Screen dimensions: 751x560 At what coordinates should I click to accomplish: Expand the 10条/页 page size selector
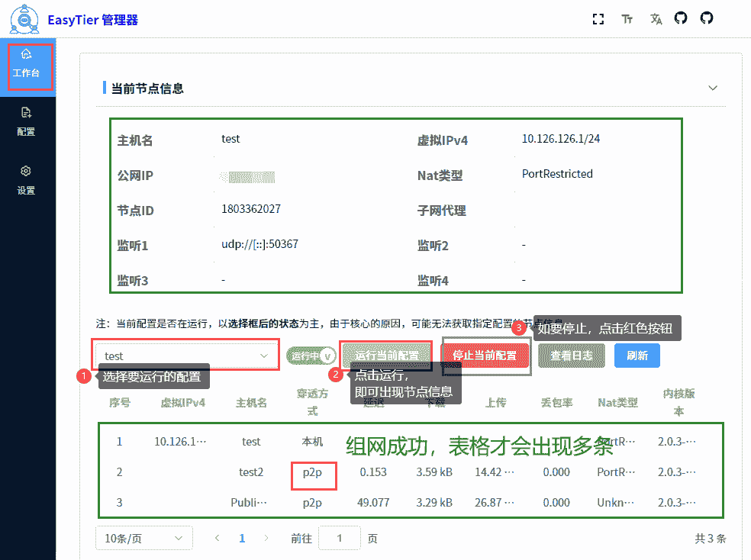(143, 539)
